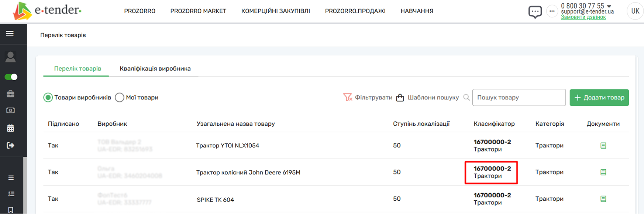Viewport: 644px width, 214px height.
Task: Open the calendar icon in the sidebar
Action: [10, 128]
